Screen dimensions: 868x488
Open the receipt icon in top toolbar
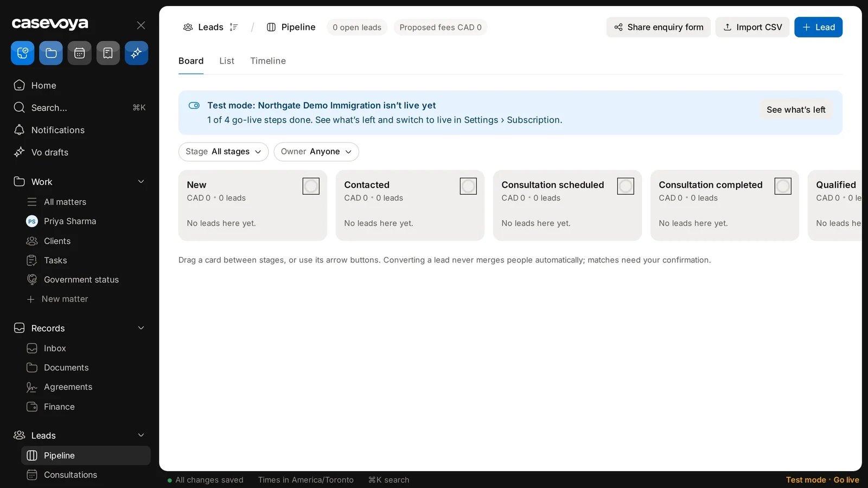point(108,53)
